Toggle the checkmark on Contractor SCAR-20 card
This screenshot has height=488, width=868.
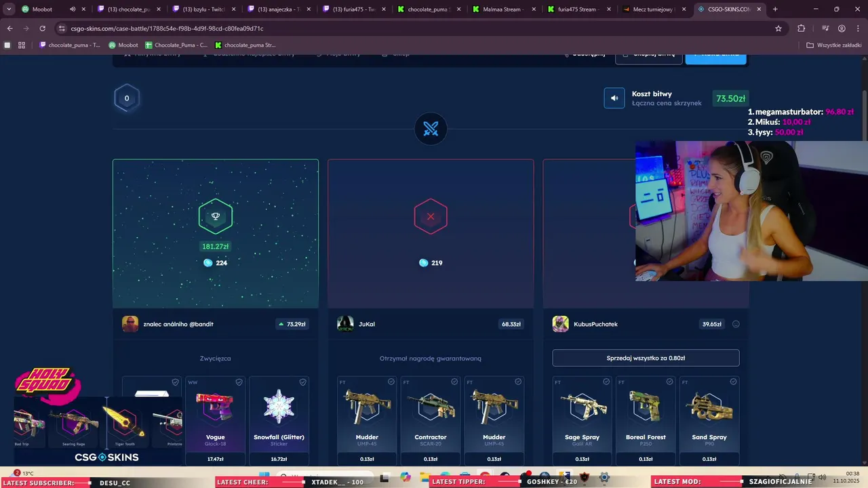pos(454,382)
